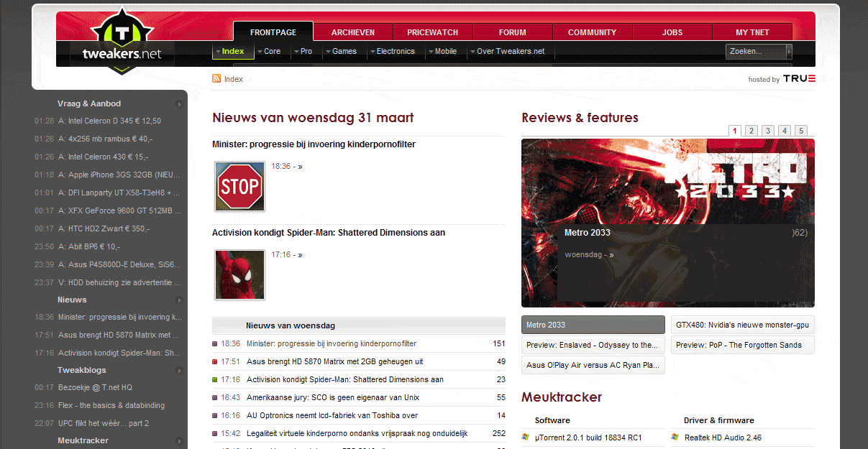The height and width of the screenshot is (449, 868).
Task: Click the Windows icon beside Realtek HD Audio
Action: click(675, 437)
